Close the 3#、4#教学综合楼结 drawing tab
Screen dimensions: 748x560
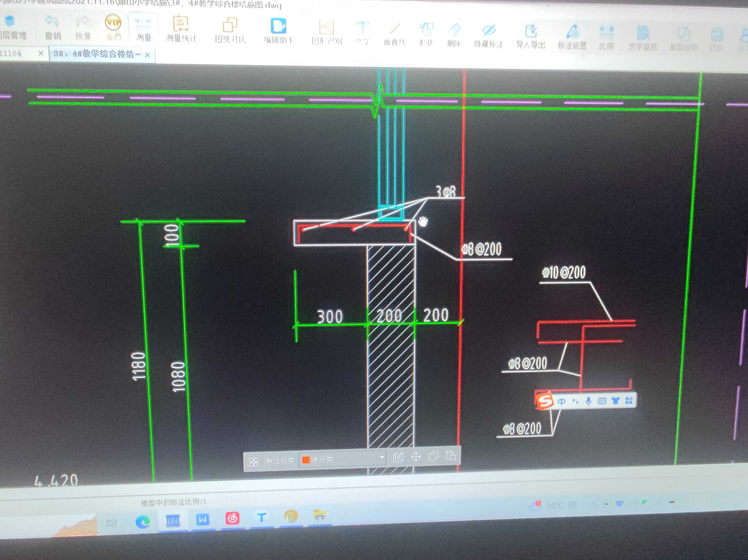click(x=147, y=55)
